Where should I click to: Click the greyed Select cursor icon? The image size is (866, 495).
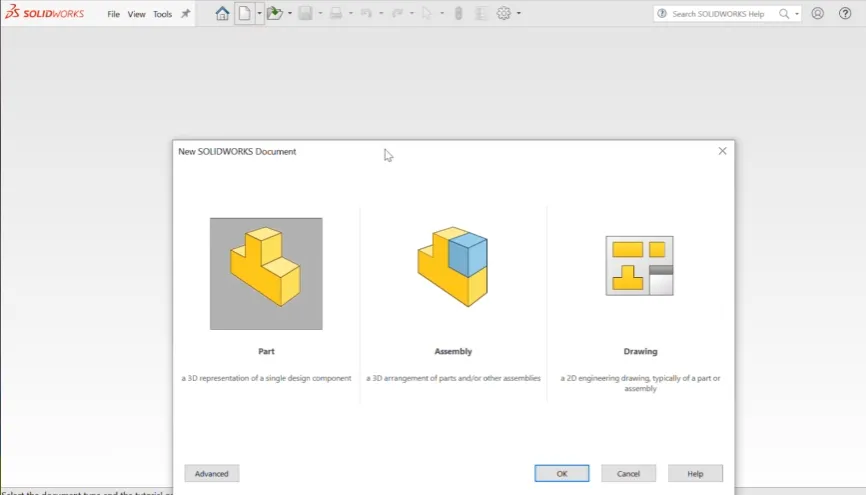(x=426, y=13)
